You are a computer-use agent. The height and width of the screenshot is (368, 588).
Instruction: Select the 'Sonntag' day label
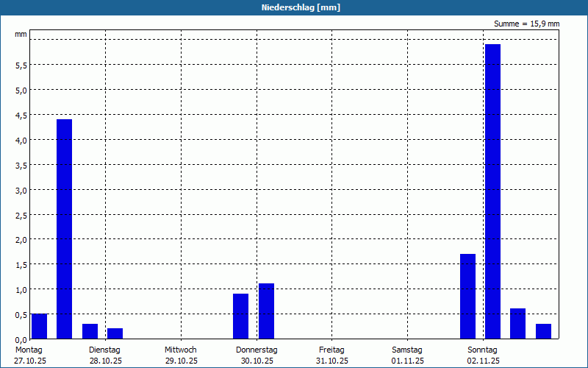click(x=482, y=350)
